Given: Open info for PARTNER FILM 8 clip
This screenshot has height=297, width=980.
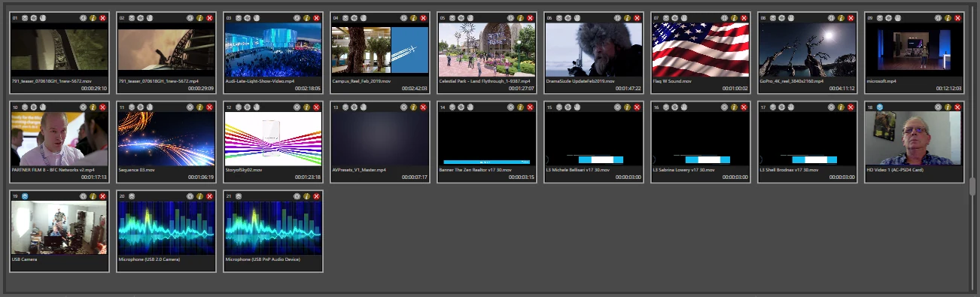Looking at the screenshot, I should (93, 108).
